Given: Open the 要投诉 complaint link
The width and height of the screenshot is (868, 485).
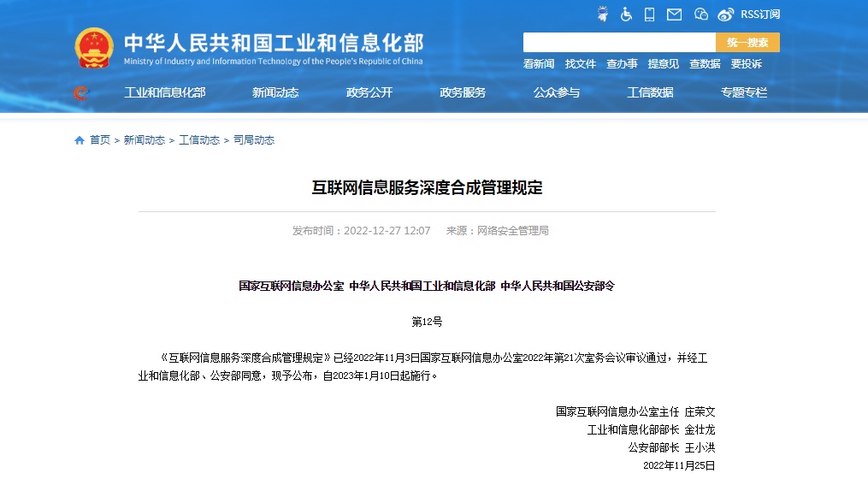Looking at the screenshot, I should click(746, 64).
